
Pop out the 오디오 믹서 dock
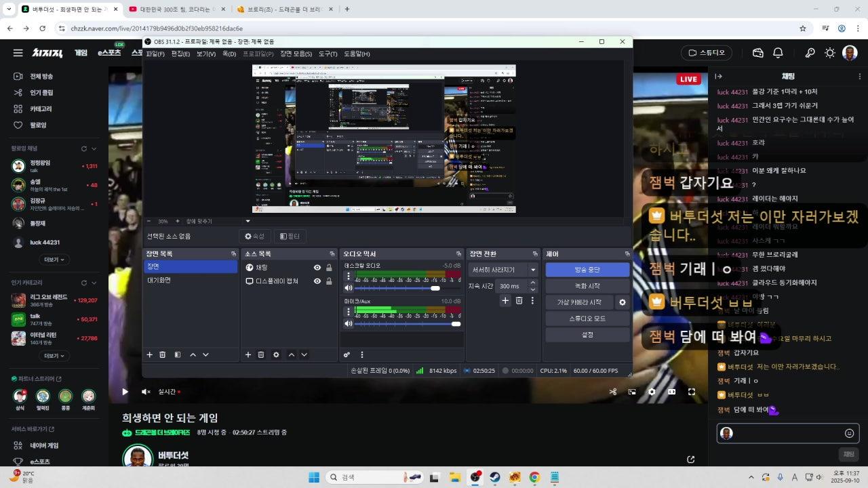[x=458, y=254]
